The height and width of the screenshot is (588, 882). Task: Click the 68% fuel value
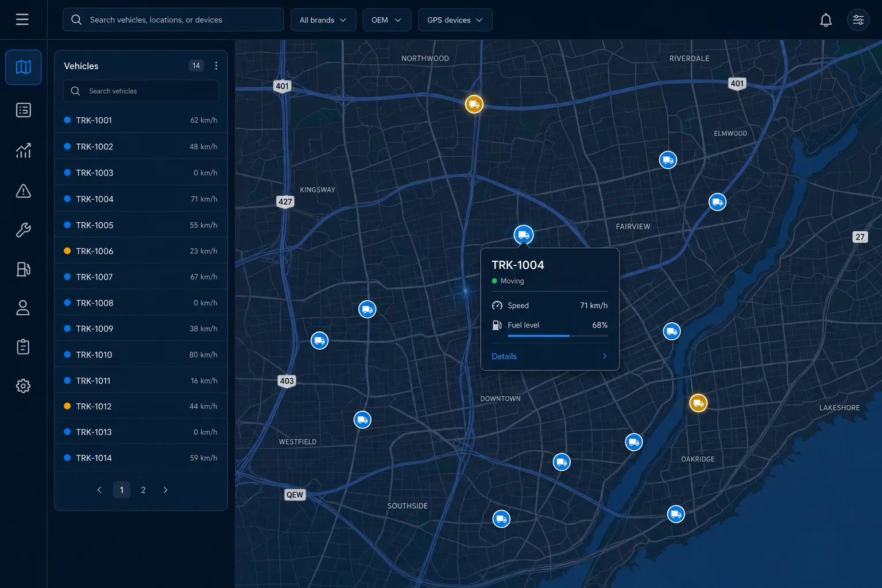pos(600,325)
